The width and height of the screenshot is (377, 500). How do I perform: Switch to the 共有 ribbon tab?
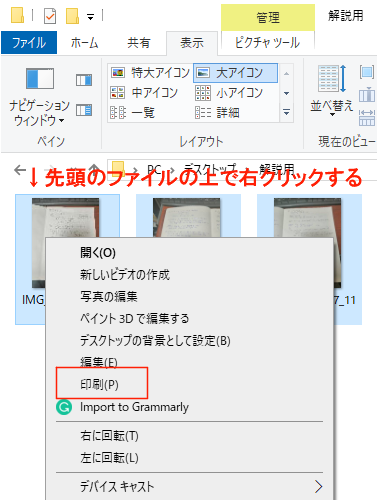click(x=138, y=43)
